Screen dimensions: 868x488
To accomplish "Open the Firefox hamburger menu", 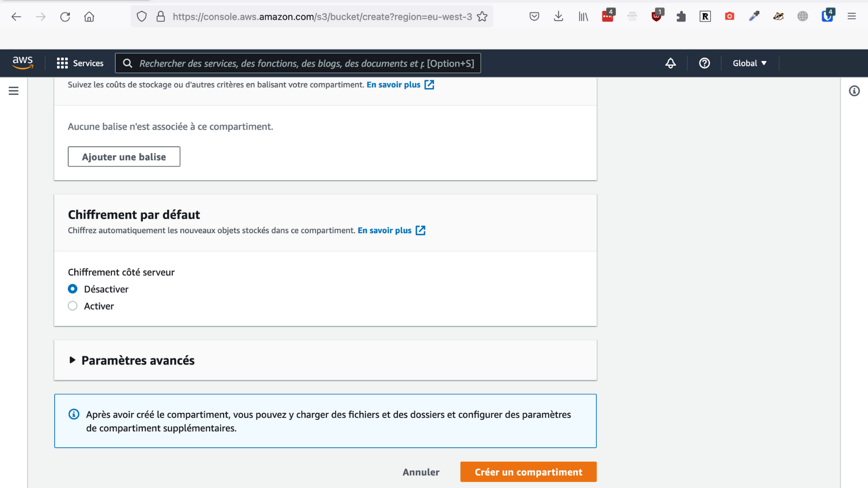I will tap(852, 16).
